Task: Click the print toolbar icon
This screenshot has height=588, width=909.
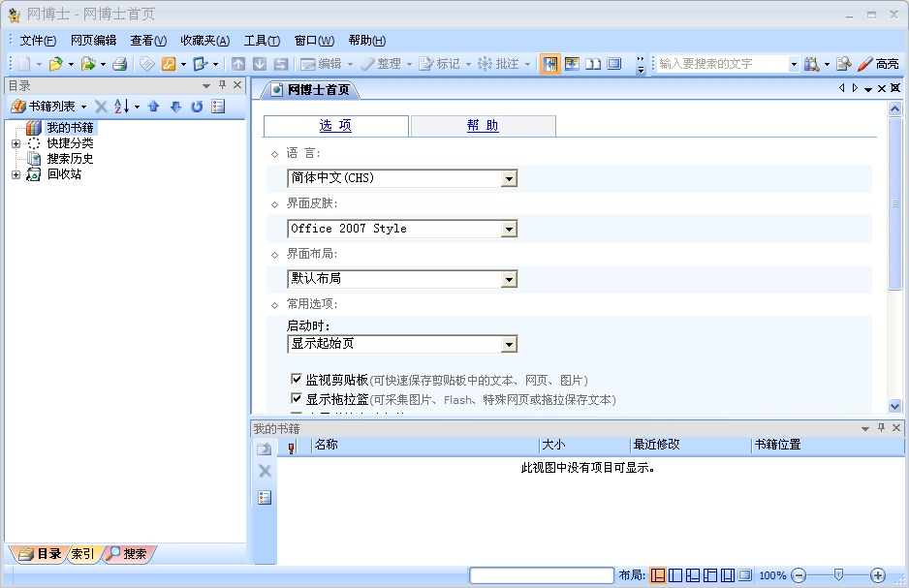Action: pyautogui.click(x=120, y=64)
